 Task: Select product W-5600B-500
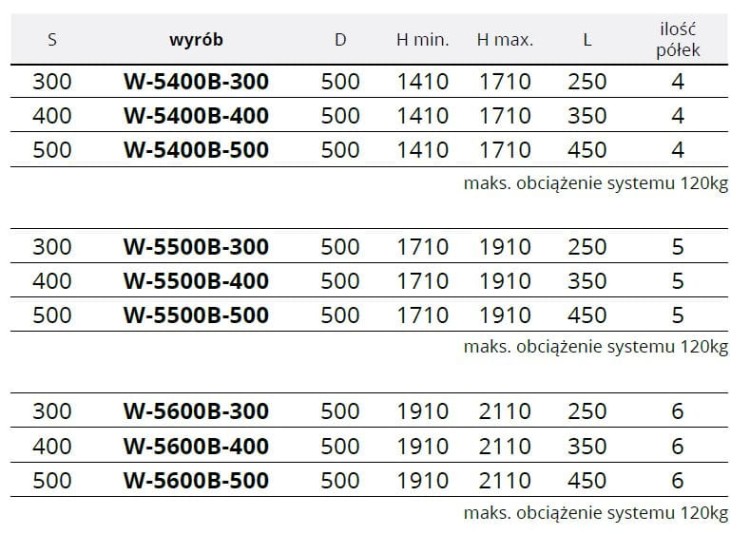[196, 480]
